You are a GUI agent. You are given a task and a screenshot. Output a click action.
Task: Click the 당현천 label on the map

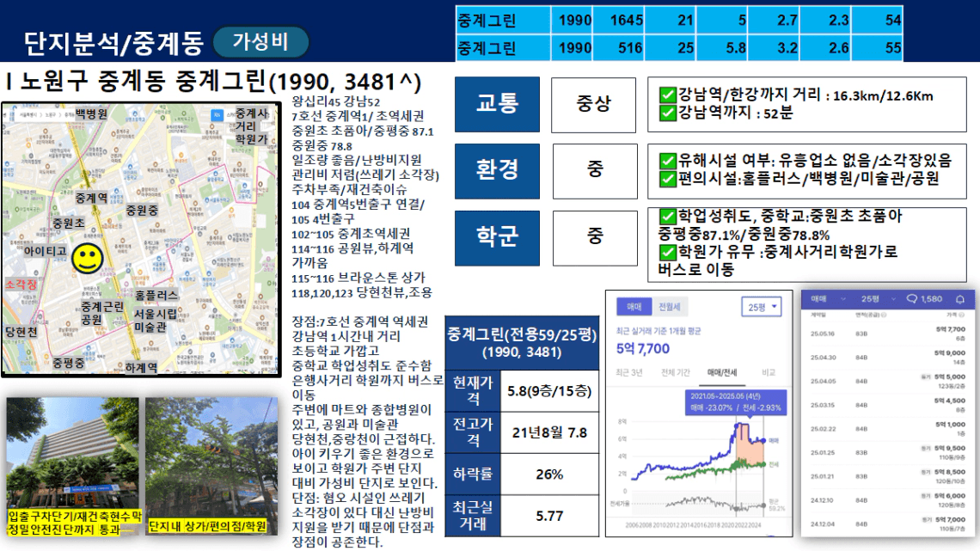(21, 332)
